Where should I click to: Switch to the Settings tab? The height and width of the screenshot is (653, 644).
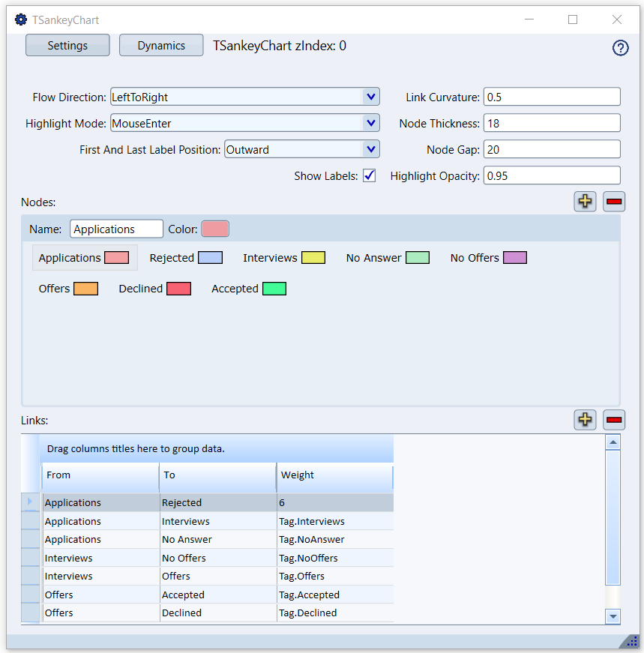click(67, 46)
